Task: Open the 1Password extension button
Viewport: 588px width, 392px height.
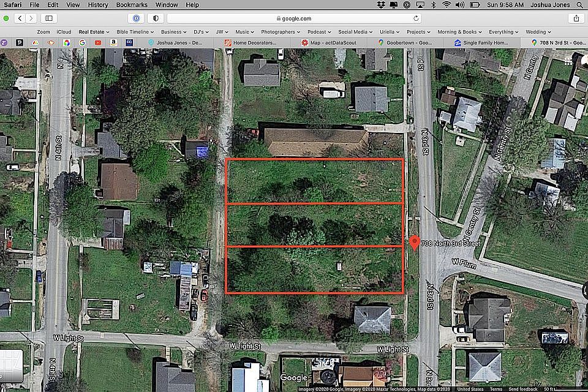Action: [x=136, y=18]
